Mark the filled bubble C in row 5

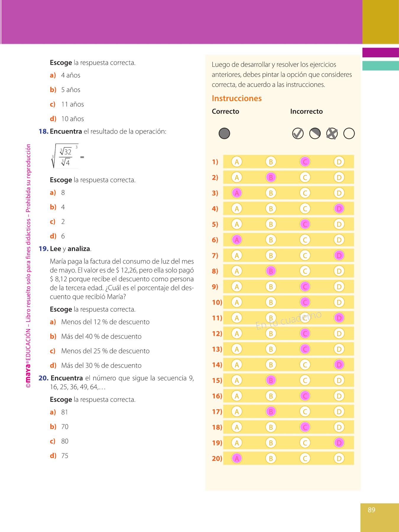point(305,224)
